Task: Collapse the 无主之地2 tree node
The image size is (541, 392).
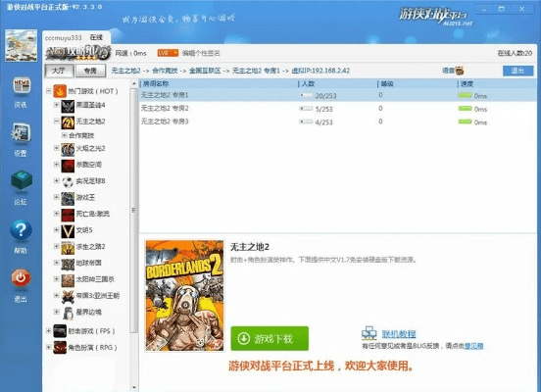Action: tap(56, 122)
